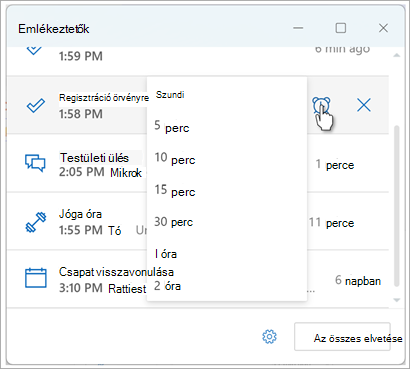The width and height of the screenshot is (410, 369).
Task: Click the 11 perce time label
Action: 331,223
